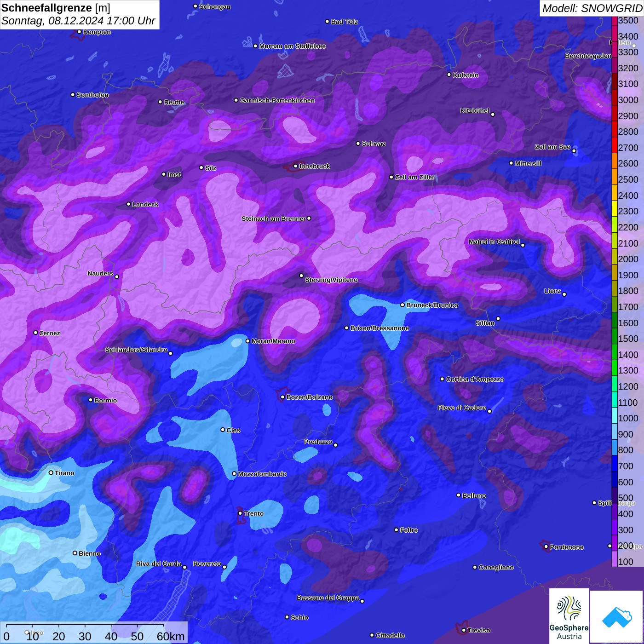Click the Kempten city marker
644x644 pixels.
(80, 32)
